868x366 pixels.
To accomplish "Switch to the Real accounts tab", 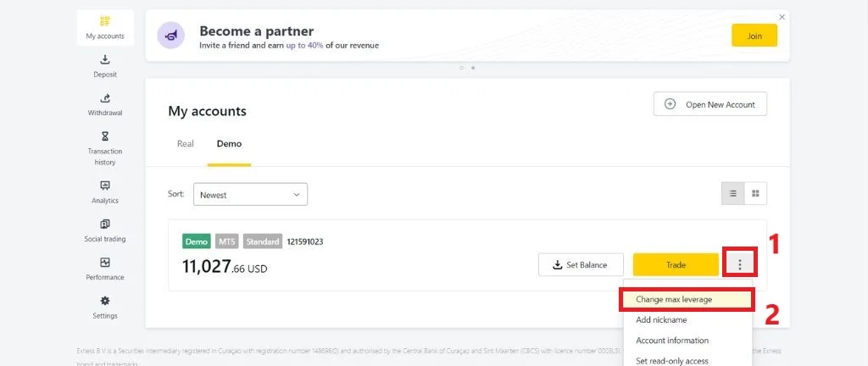I will coord(186,144).
